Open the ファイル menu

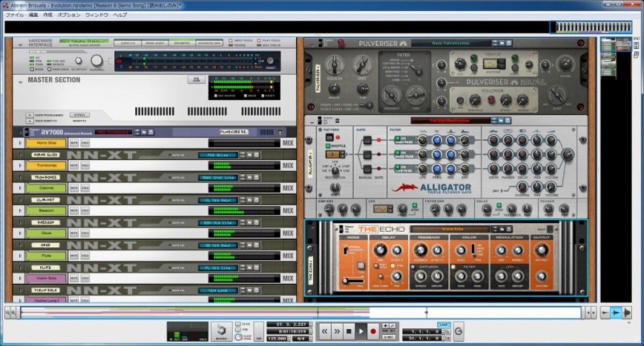tap(14, 14)
